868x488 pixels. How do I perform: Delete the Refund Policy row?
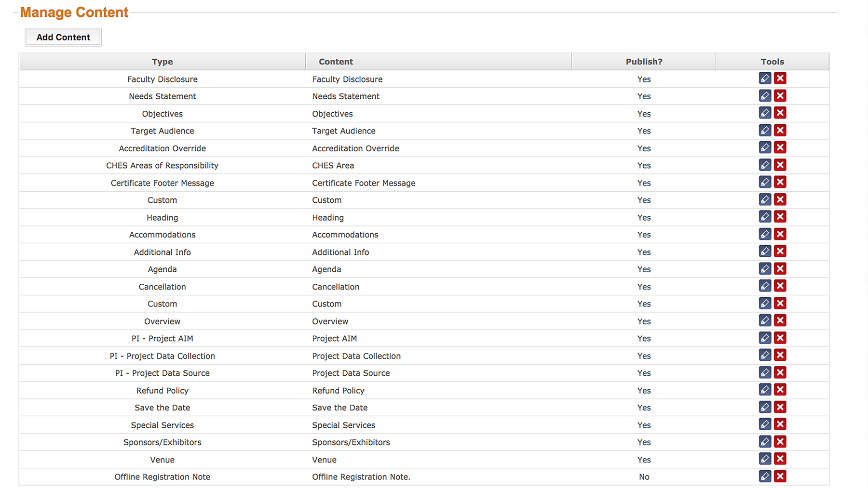780,390
